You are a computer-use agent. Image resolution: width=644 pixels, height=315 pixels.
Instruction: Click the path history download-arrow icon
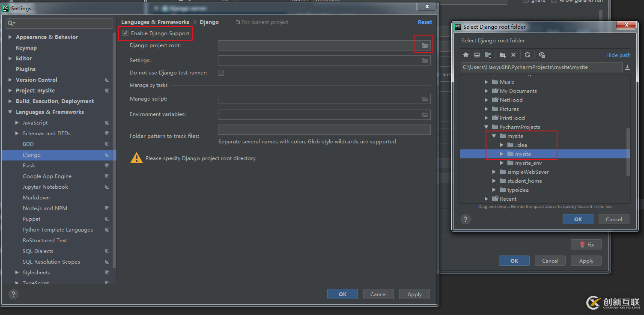(x=627, y=67)
